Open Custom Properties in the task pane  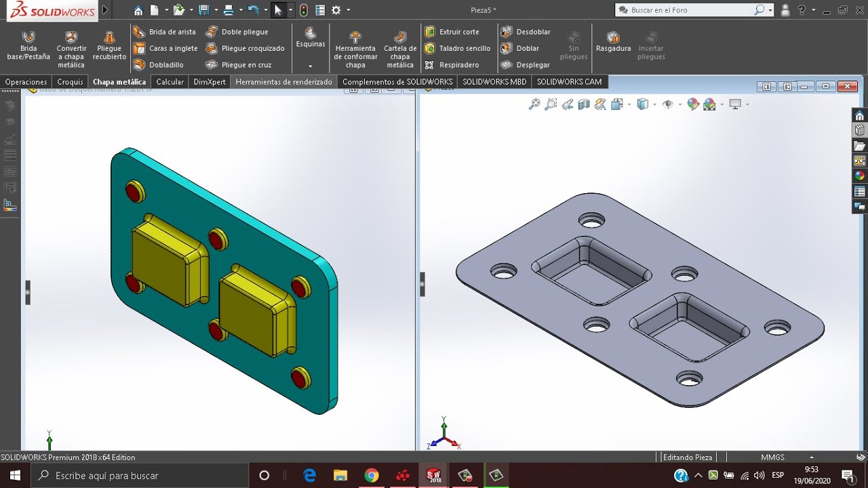point(860,192)
